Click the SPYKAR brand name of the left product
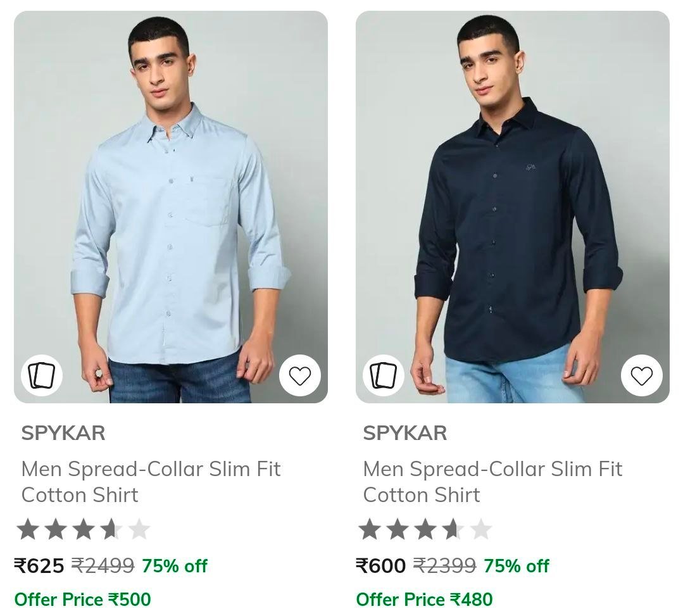Image resolution: width=683 pixels, height=616 pixels. coord(63,433)
